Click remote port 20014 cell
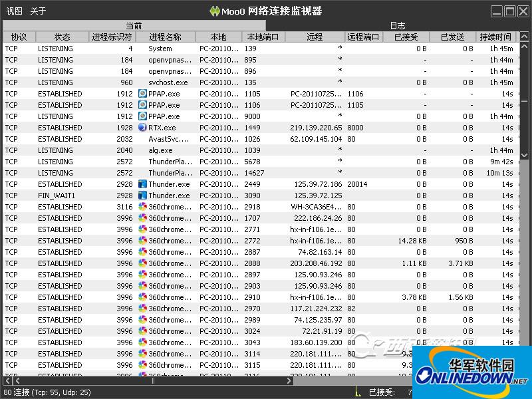Image resolution: width=532 pixels, height=399 pixels. point(357,184)
